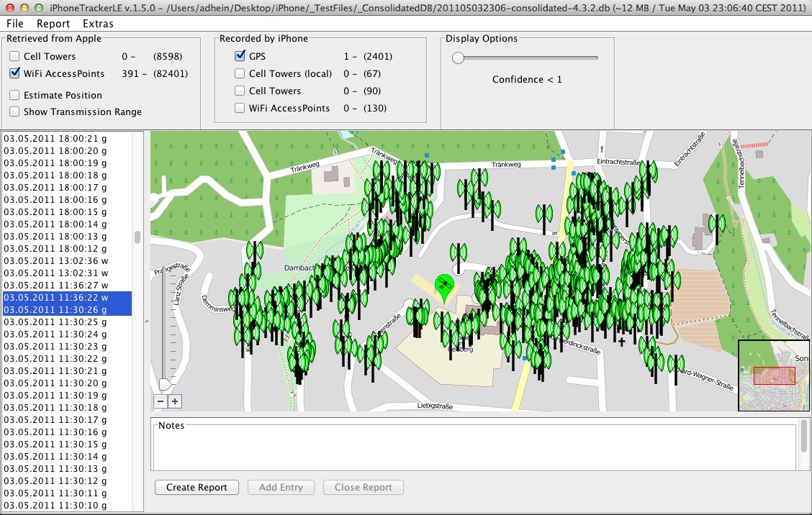Select entry 03.05.2011 11:30:20 g
Viewport: 812px width, 515px height.
pos(68,383)
